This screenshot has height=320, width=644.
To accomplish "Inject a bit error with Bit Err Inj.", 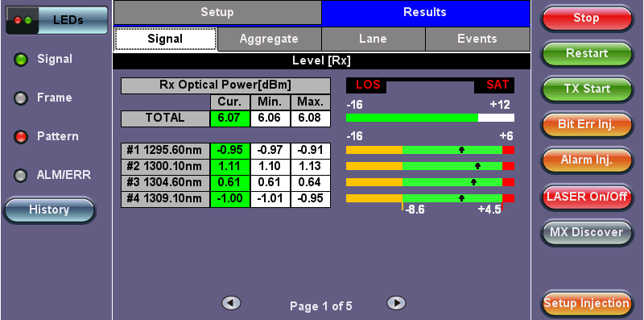I will (x=587, y=124).
